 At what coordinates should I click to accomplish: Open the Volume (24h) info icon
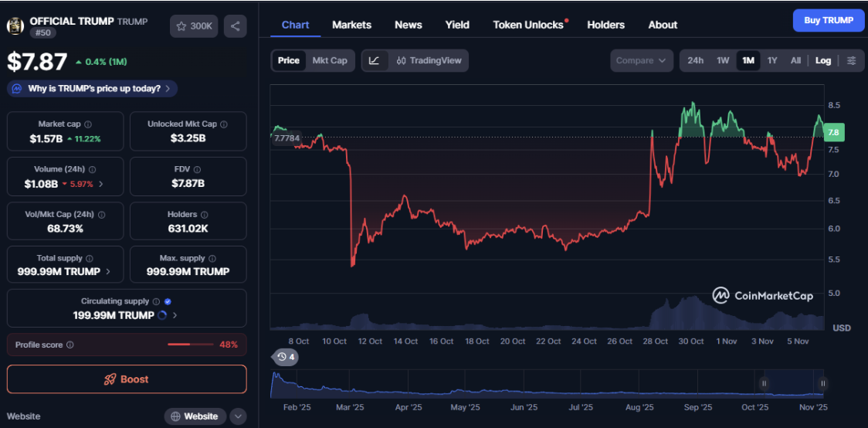tap(92, 169)
